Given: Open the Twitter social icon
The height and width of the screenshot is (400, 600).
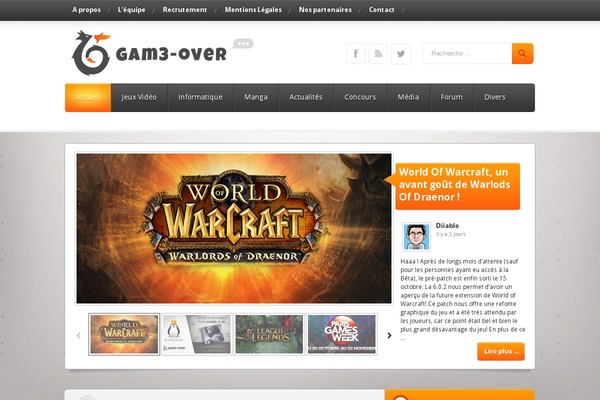Looking at the screenshot, I should click(x=401, y=54).
